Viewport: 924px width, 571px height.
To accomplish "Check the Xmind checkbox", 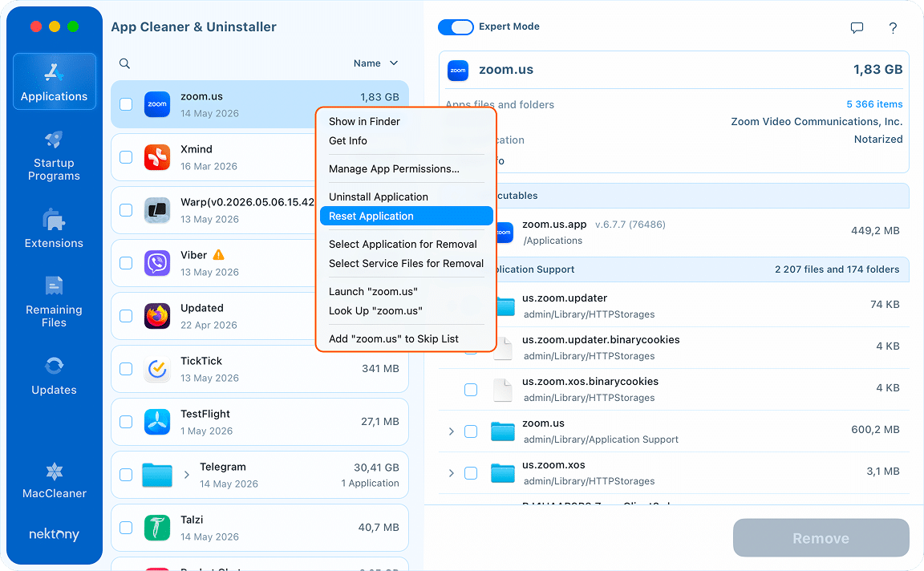I will (126, 157).
